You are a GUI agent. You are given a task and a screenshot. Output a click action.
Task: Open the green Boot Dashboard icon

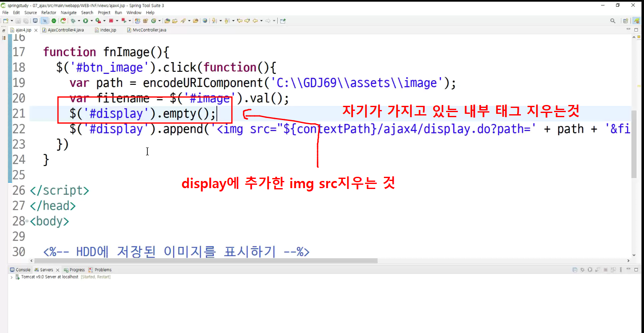click(54, 21)
